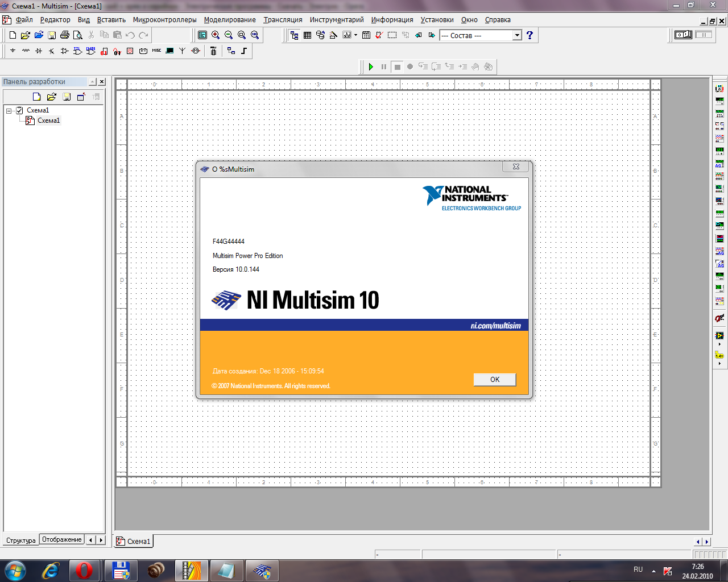
Task: Place a source component (ground symbol icon)
Action: click(13, 51)
